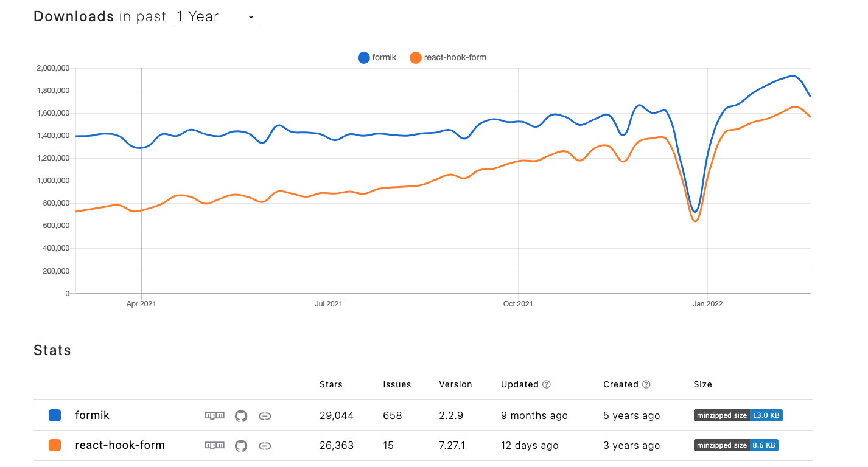Screen dimensions: 868x467
Task: Click the Version column header
Action: [455, 384]
